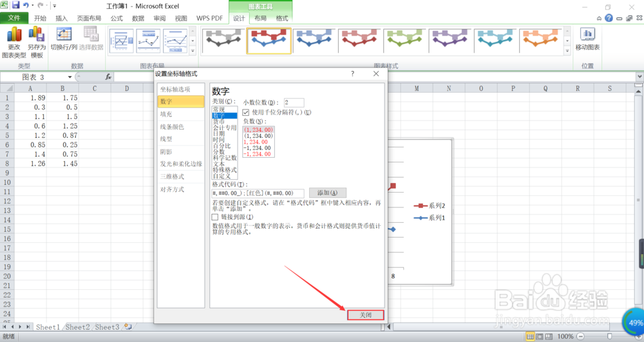644x342 pixels.
Task: Click the format code (格式代码) input field
Action: pyautogui.click(x=258, y=193)
